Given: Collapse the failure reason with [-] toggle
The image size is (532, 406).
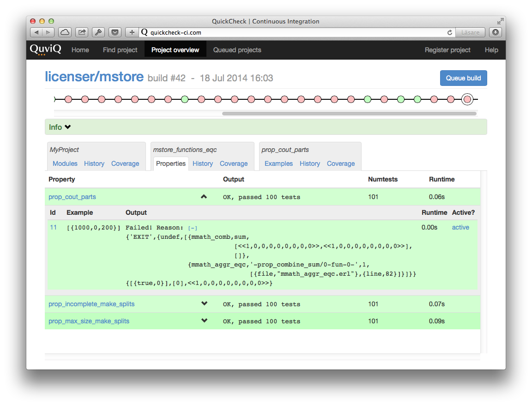Looking at the screenshot, I should pyautogui.click(x=193, y=228).
